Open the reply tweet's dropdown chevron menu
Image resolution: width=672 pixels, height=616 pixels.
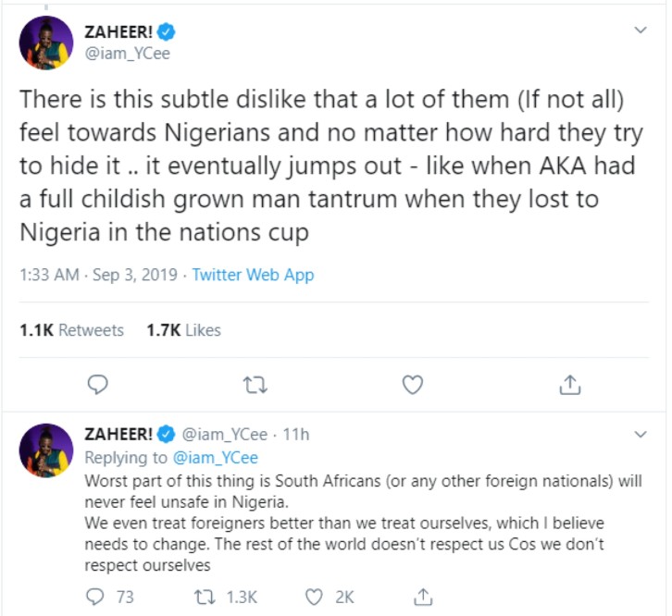641,434
